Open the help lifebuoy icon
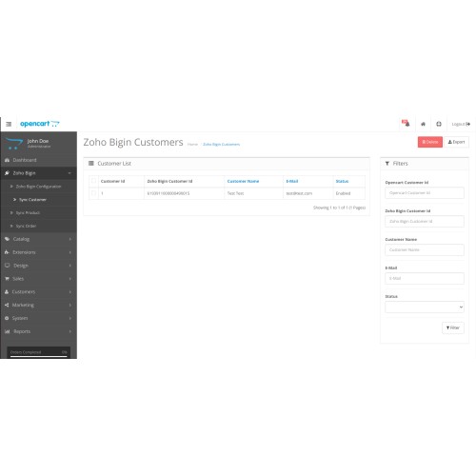This screenshot has height=476, width=476. coord(439,124)
